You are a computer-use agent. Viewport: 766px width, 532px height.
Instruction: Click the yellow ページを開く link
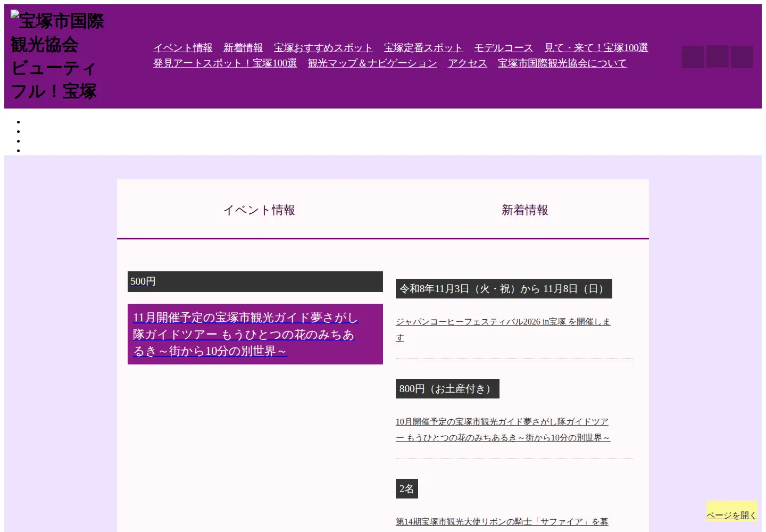click(x=731, y=514)
